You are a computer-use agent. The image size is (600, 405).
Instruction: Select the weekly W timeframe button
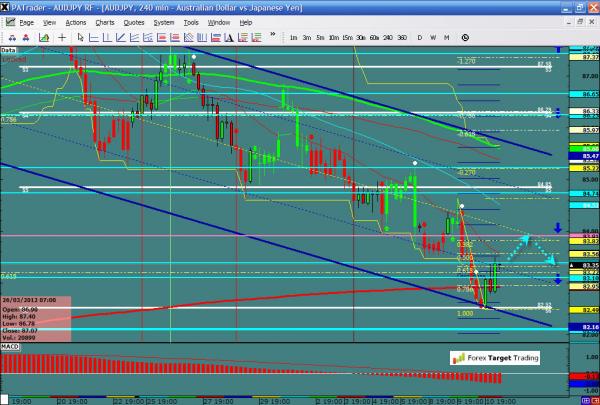click(x=433, y=37)
